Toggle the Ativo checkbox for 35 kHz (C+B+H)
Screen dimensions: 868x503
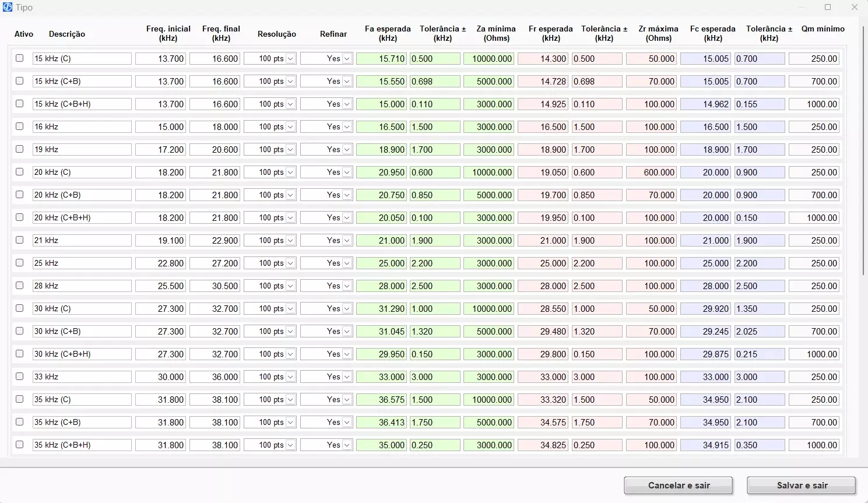(x=20, y=445)
